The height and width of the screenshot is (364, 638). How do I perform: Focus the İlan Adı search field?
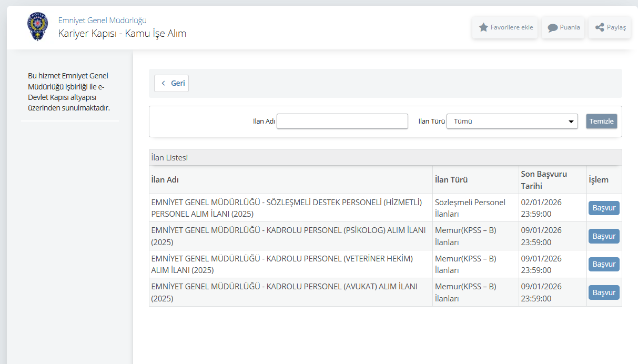[x=342, y=122]
